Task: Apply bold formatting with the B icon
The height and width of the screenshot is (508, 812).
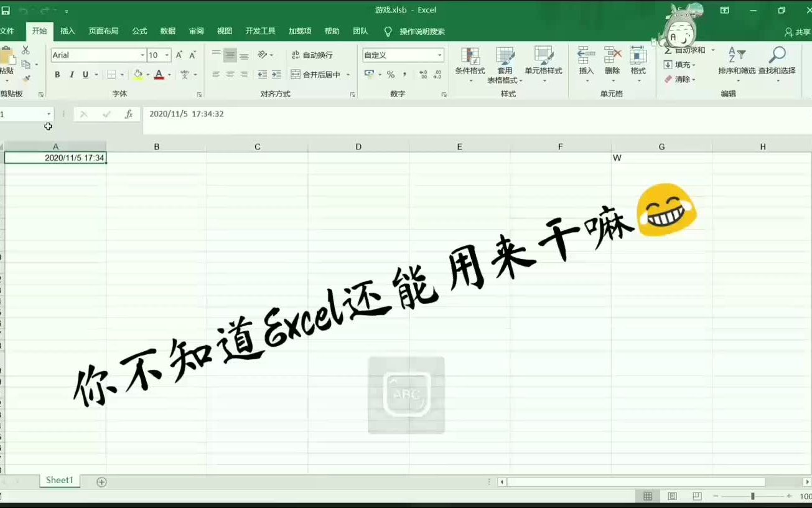Action: click(57, 74)
